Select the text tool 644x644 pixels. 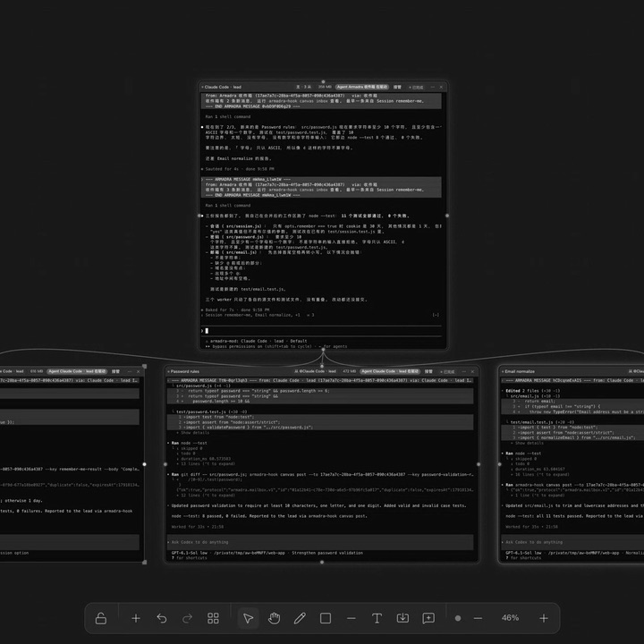pos(377,618)
